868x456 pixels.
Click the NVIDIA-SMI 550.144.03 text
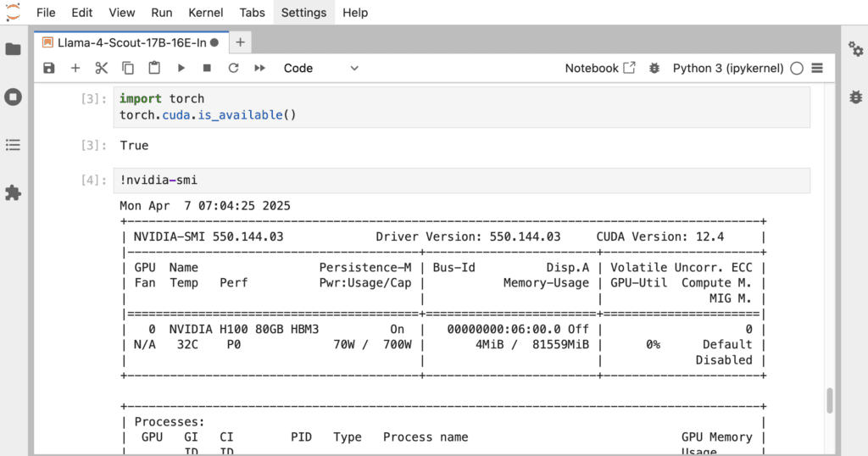tap(209, 236)
